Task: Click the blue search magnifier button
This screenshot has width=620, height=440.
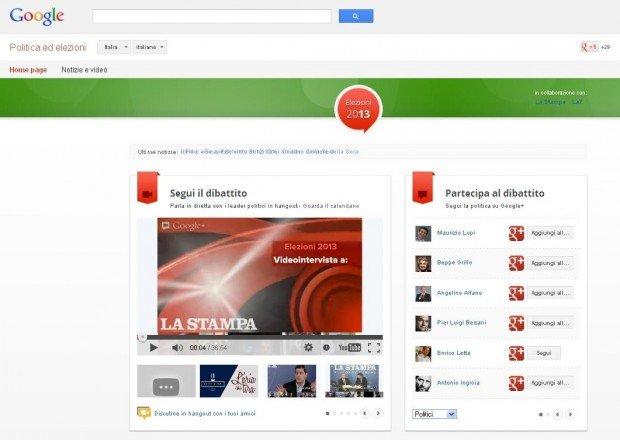Action: (356, 16)
